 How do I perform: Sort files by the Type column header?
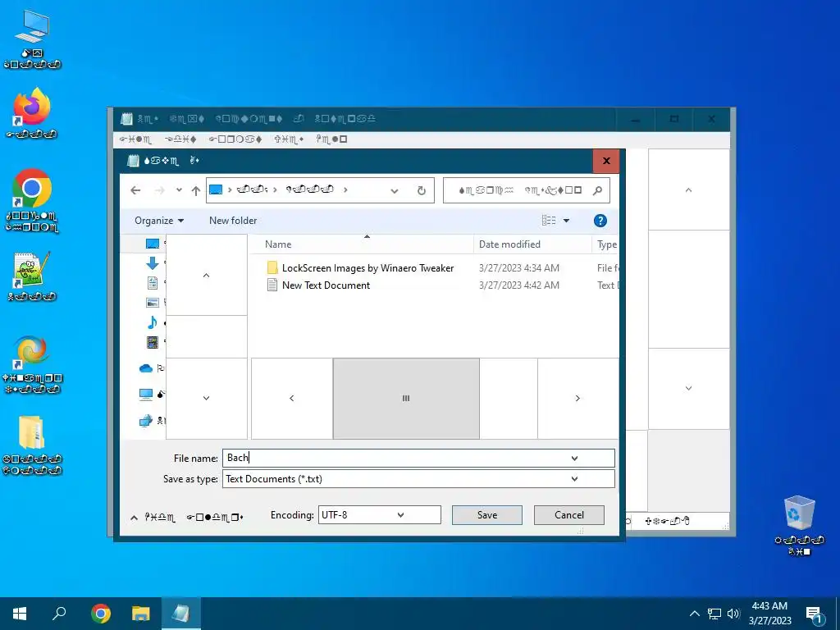click(607, 244)
